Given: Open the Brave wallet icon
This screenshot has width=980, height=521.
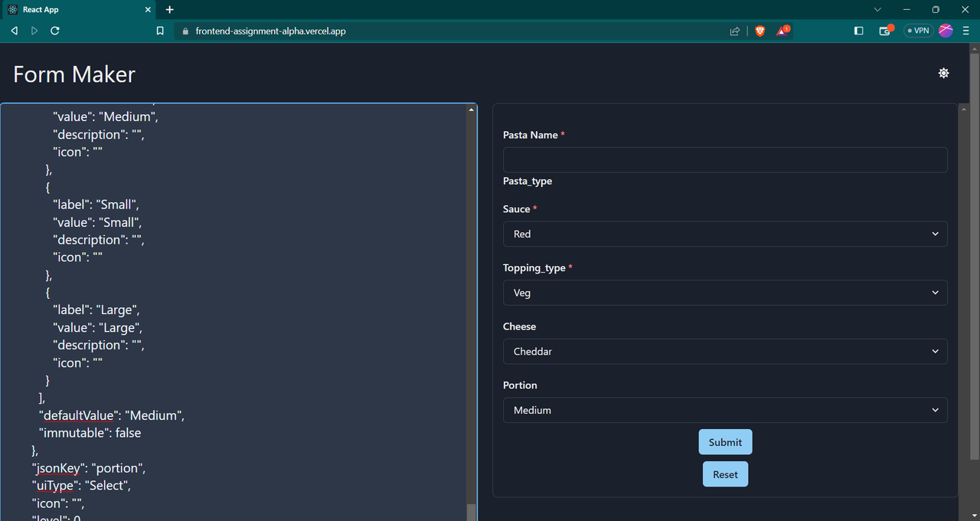Looking at the screenshot, I should pos(885,31).
